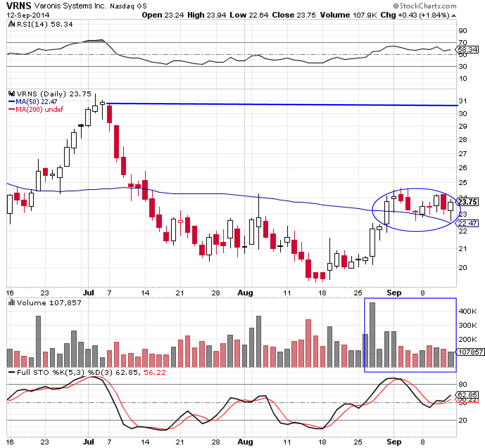This screenshot has height=448, width=485.
Task: Click the 27 price axis label
Action: point(462,154)
